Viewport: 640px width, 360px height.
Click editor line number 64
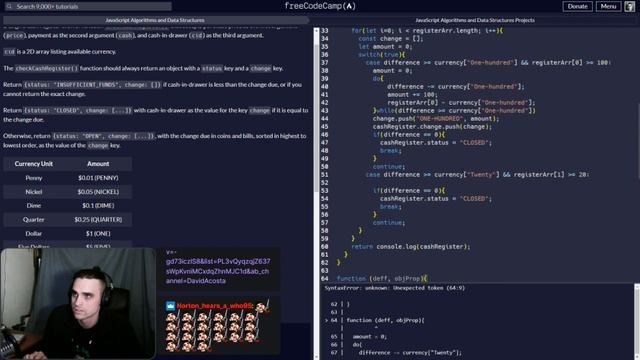pos(324,279)
